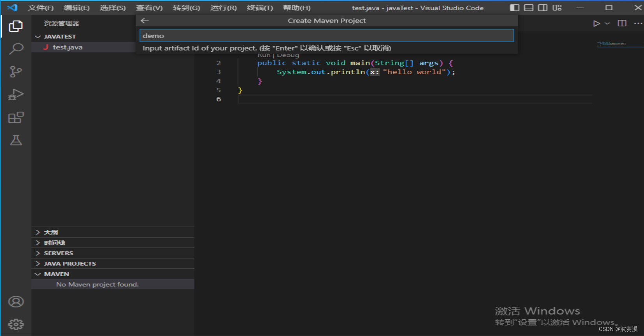Click line number 6 in the gutter
This screenshot has height=336, width=644.
point(218,99)
